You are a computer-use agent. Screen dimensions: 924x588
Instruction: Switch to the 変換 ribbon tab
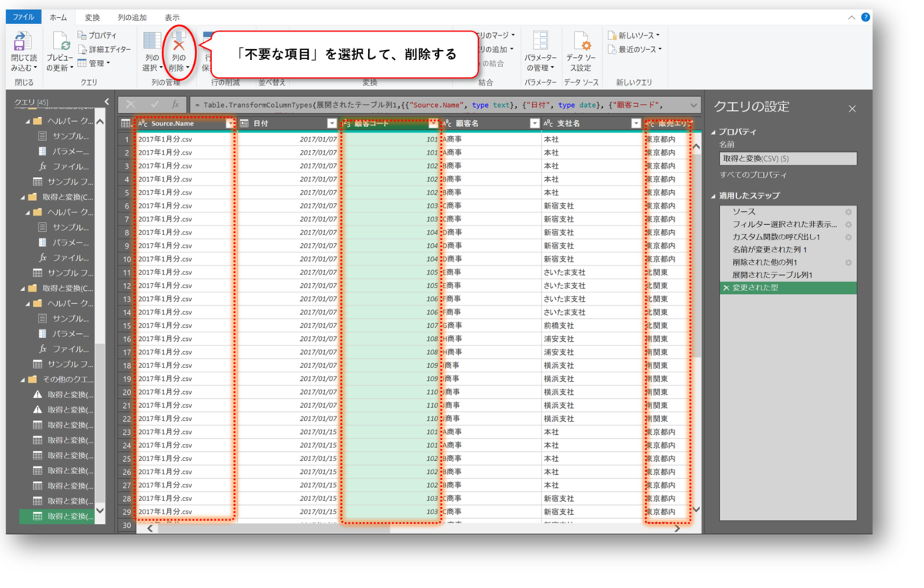(92, 17)
